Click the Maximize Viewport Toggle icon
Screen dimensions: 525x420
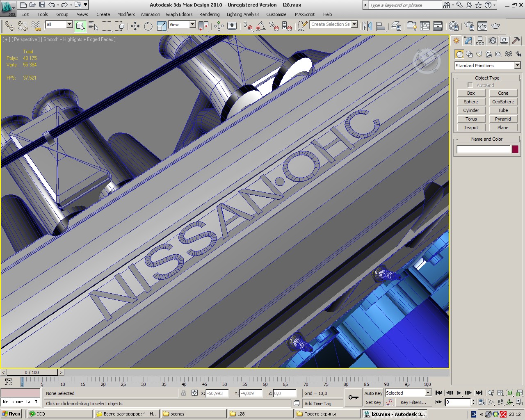[x=519, y=402]
